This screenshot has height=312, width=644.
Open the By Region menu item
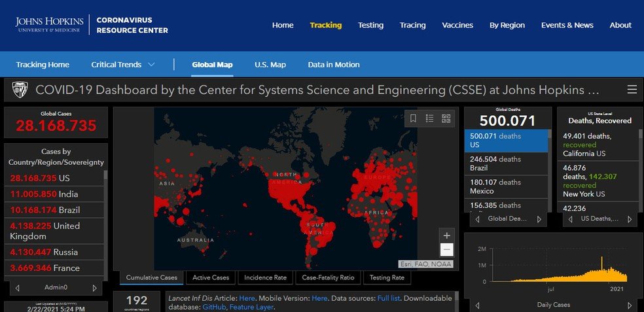pyautogui.click(x=507, y=25)
